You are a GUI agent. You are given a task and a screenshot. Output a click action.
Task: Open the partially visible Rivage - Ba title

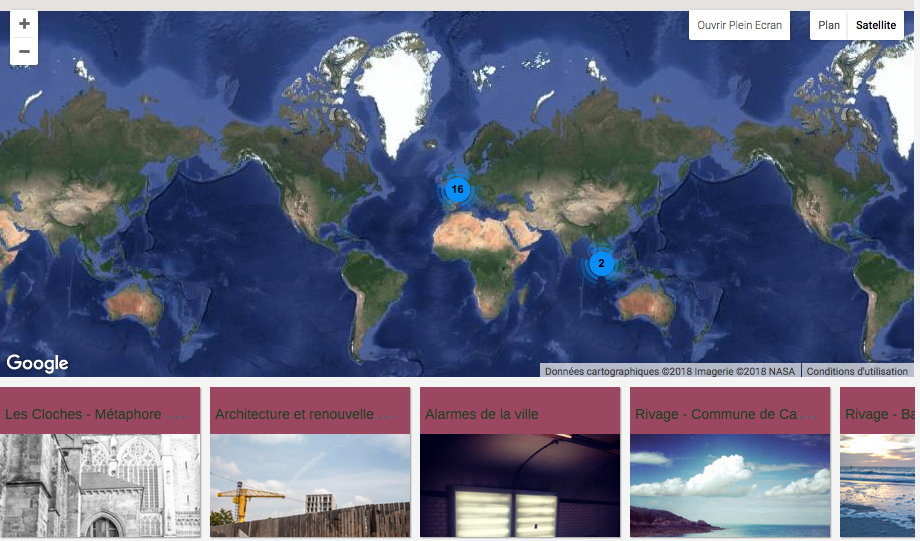[x=879, y=414]
